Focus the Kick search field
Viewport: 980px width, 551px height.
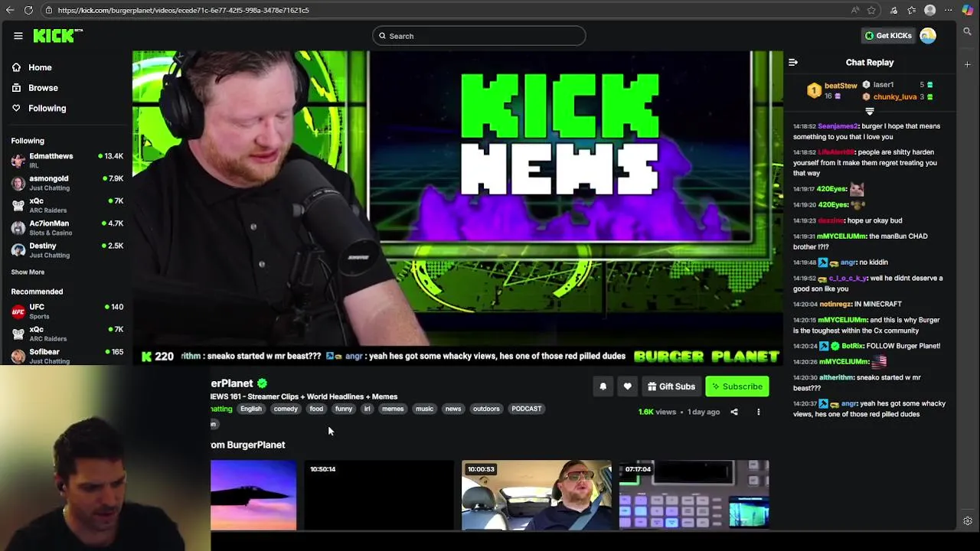coord(479,36)
